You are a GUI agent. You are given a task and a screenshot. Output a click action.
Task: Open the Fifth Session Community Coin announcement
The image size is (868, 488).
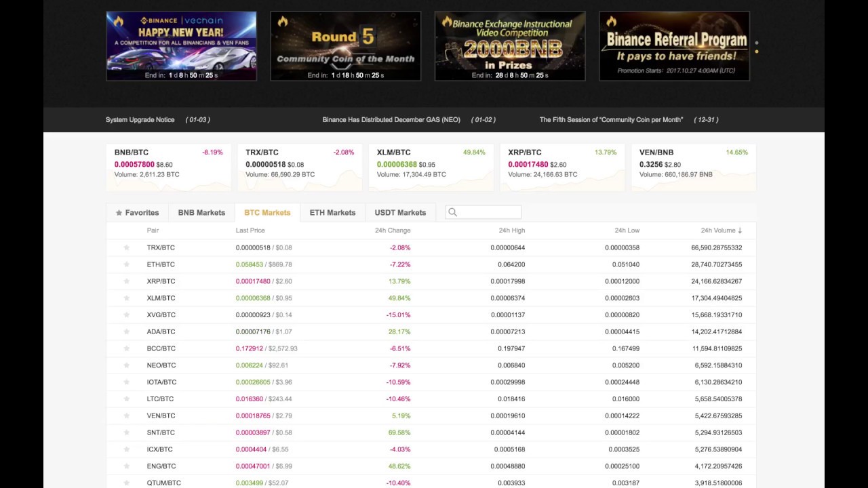point(629,119)
